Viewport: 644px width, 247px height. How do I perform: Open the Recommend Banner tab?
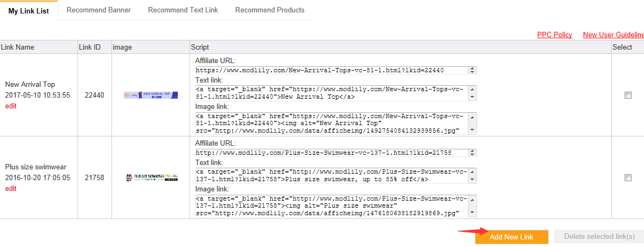[x=99, y=10]
